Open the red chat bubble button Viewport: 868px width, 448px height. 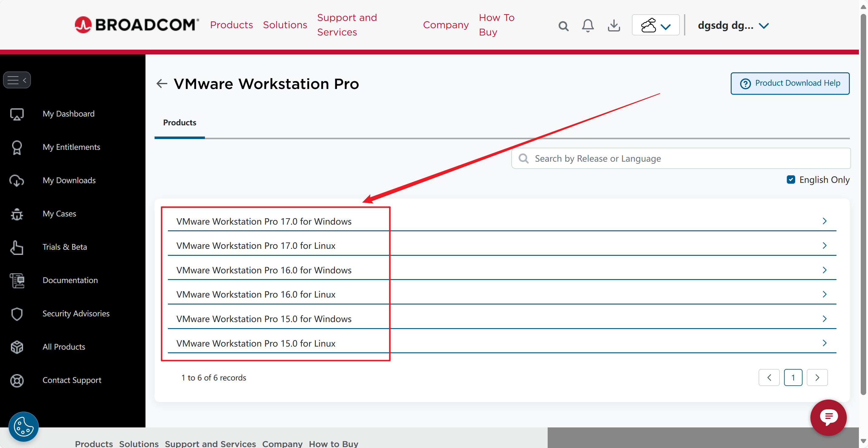[x=828, y=417]
